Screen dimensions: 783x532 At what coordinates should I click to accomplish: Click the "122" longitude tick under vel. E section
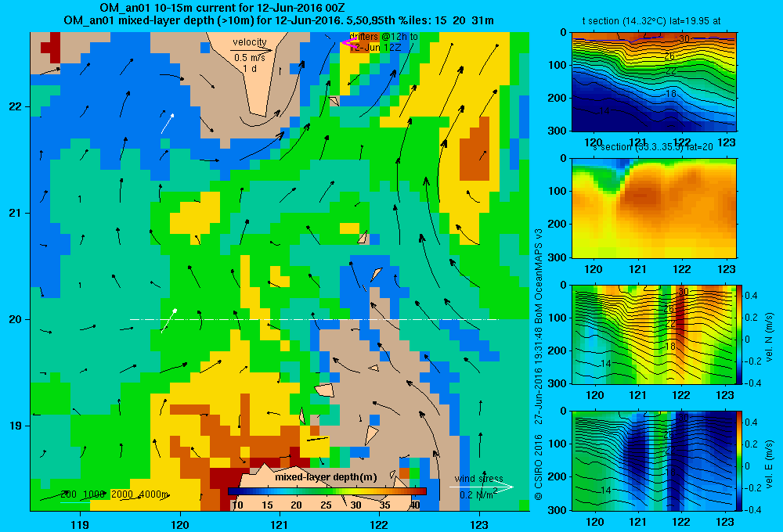[680, 522]
